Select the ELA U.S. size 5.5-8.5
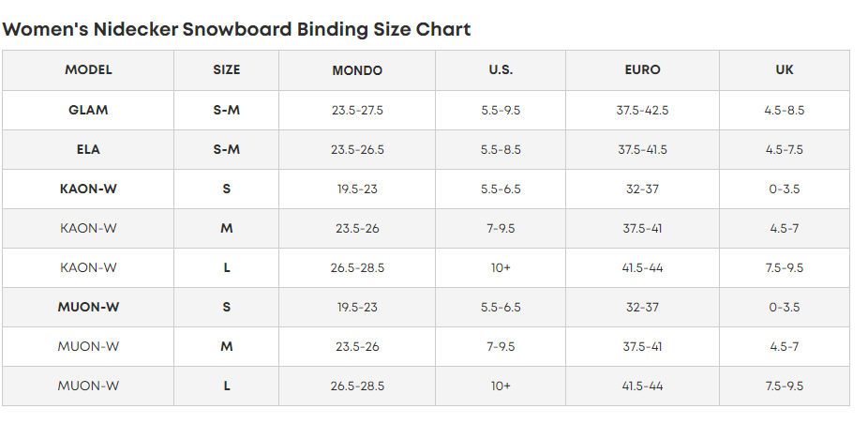 pos(501,149)
